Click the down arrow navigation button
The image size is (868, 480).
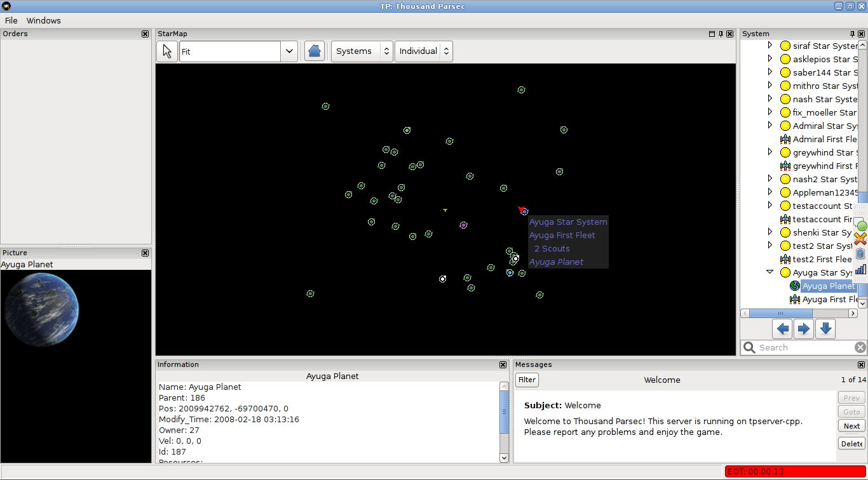825,329
